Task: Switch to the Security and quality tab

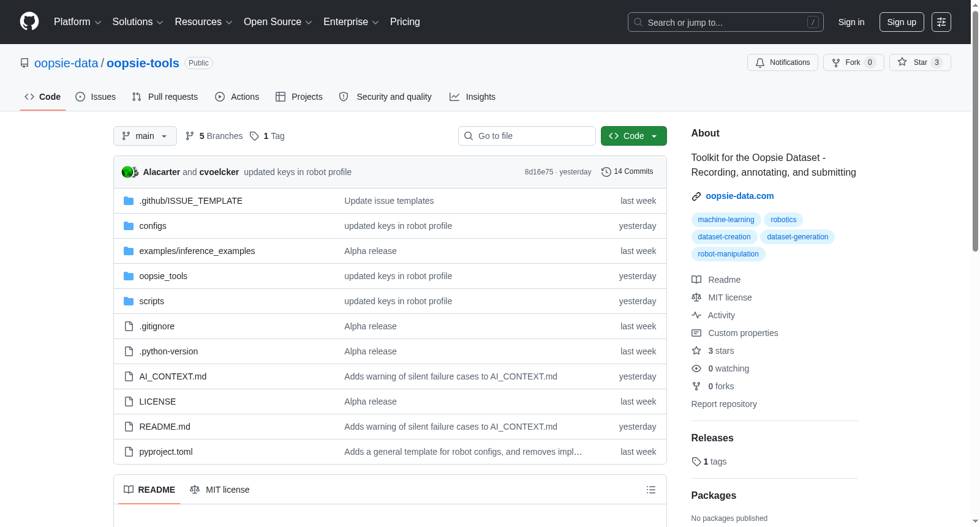Action: click(385, 97)
